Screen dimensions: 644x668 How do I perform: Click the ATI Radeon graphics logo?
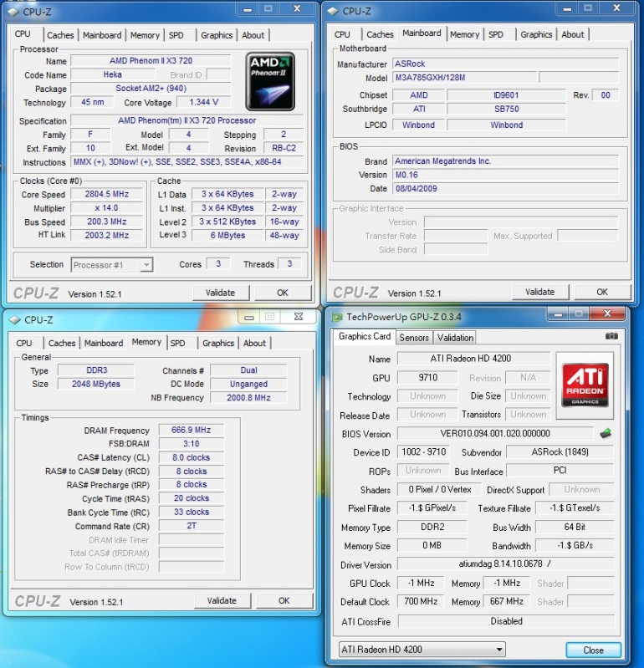point(585,385)
